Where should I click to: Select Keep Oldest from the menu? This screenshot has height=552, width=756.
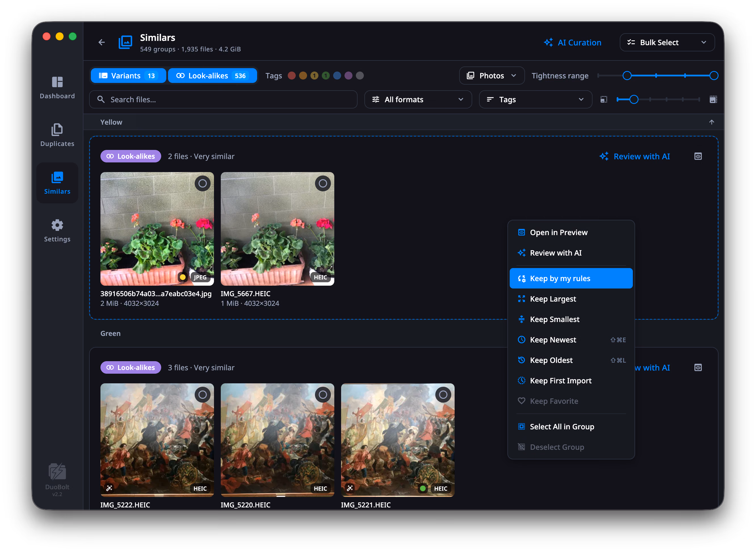(x=571, y=360)
